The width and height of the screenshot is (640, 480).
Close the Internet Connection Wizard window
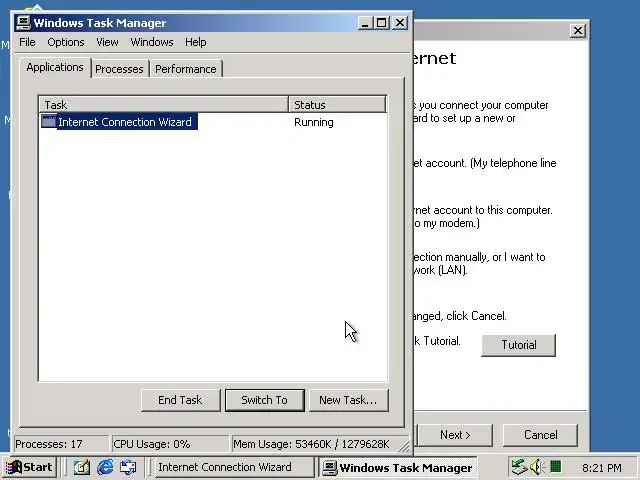[x=578, y=31]
